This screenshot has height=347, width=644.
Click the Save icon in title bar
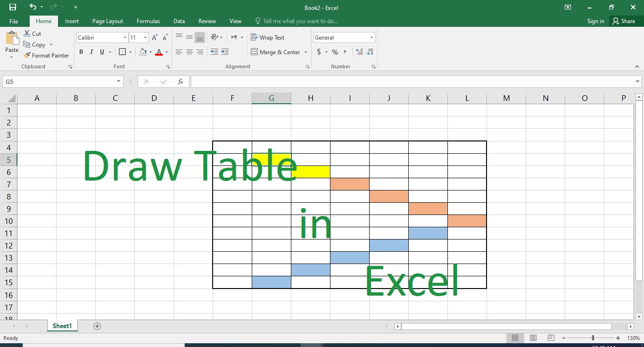click(x=13, y=7)
